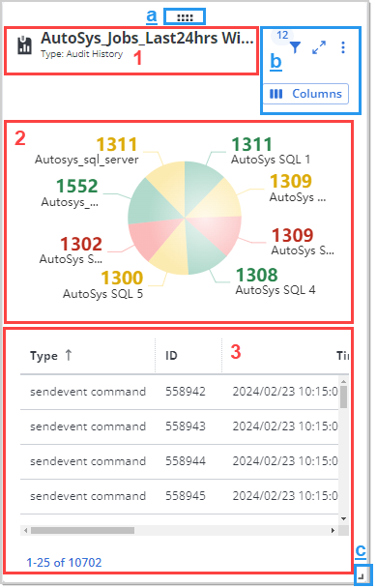Screen dimensions: 377x588
Task: Click the Columns button
Action: [305, 94]
